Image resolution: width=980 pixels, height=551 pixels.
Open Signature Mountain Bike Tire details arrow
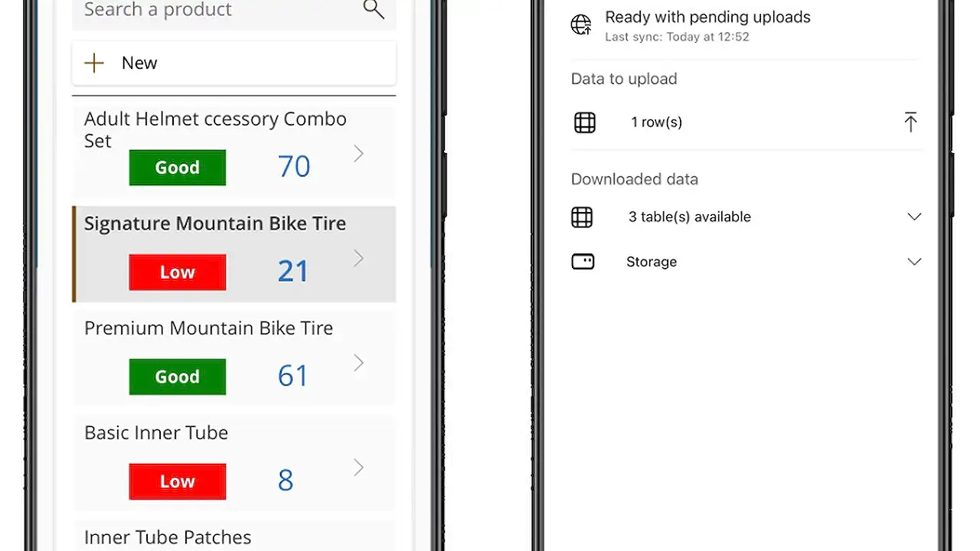point(358,259)
